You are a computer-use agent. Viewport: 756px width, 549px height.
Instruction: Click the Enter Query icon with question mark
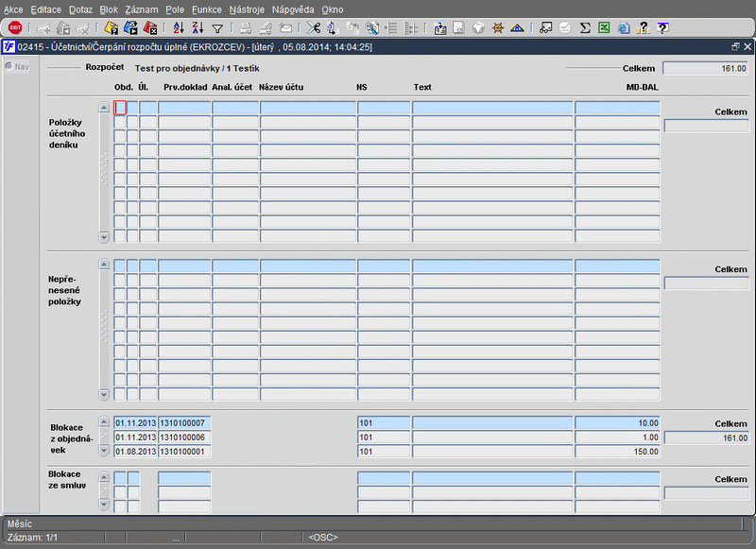[x=111, y=28]
